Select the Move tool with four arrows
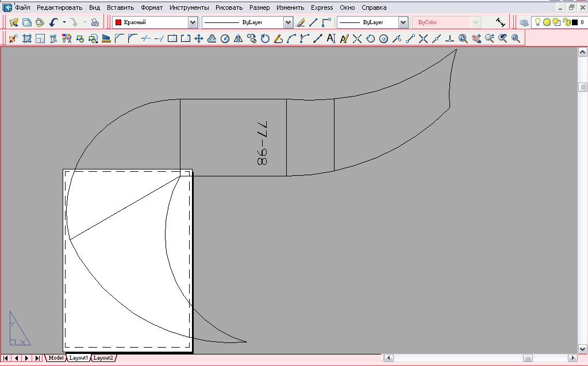 coord(199,38)
